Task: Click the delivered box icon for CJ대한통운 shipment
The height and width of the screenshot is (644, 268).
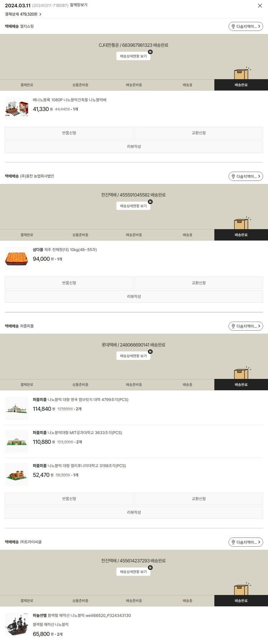Action: click(x=242, y=74)
